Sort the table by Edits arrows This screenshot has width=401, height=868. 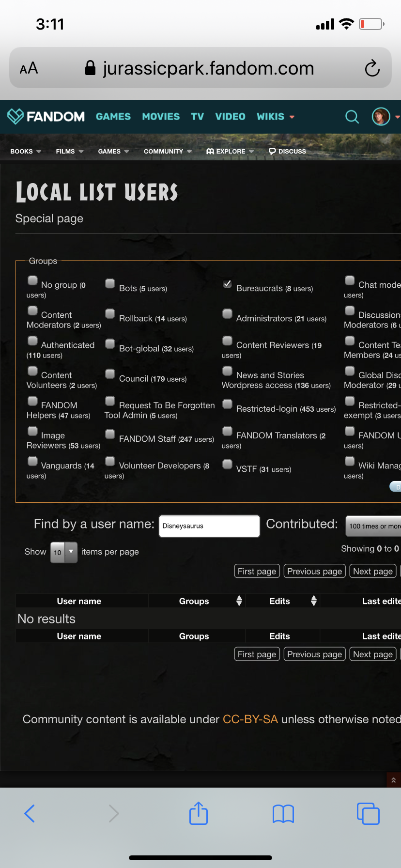(314, 601)
